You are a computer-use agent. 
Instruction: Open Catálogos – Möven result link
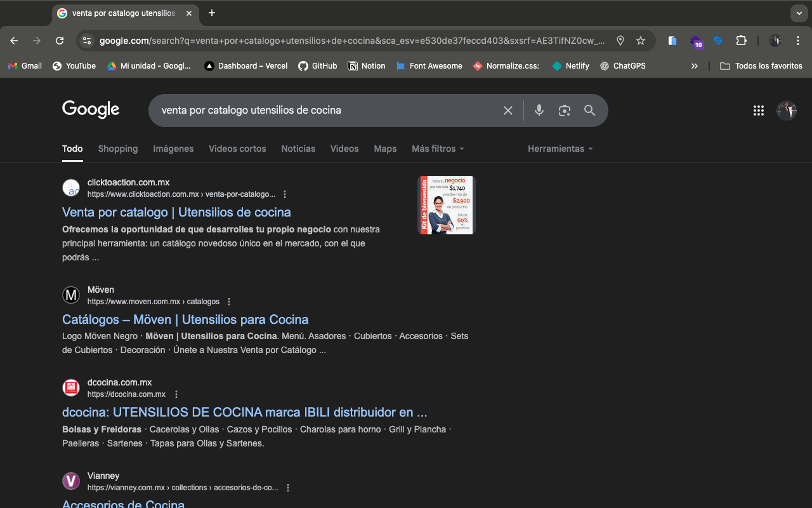point(185,319)
